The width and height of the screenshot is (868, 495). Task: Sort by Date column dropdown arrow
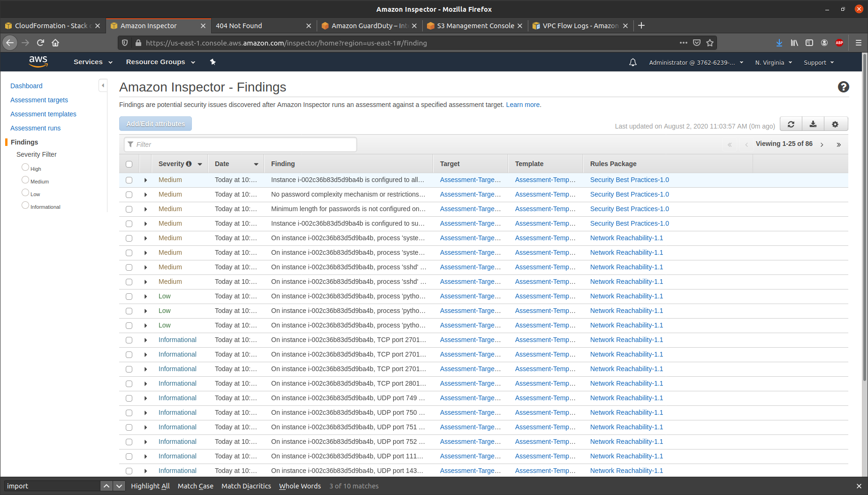256,164
